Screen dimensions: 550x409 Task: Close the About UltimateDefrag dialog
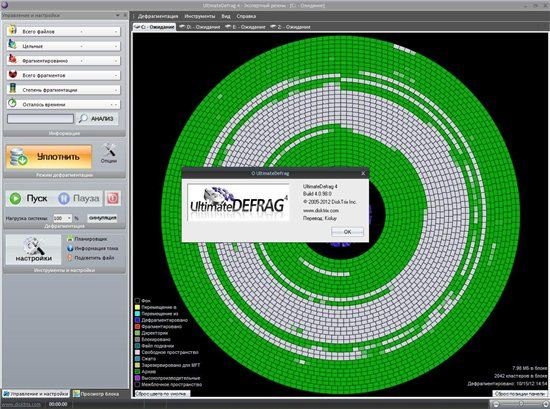click(363, 173)
